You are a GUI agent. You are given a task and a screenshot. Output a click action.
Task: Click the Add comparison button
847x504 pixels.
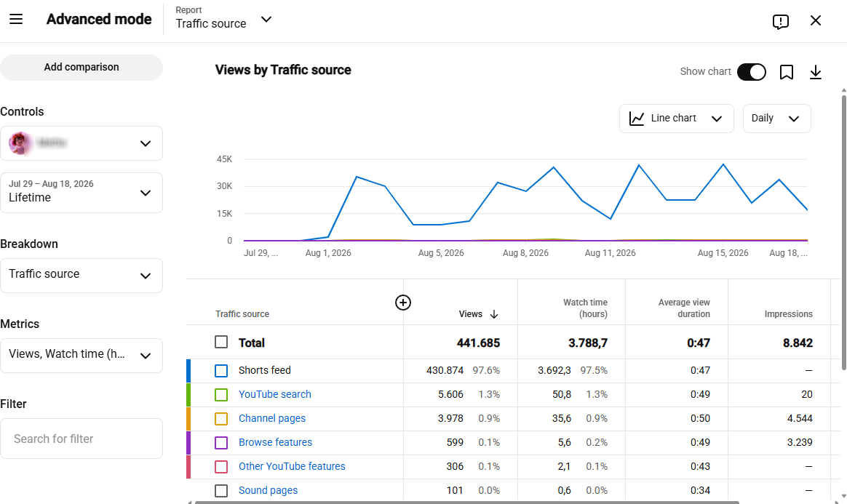[x=81, y=68]
